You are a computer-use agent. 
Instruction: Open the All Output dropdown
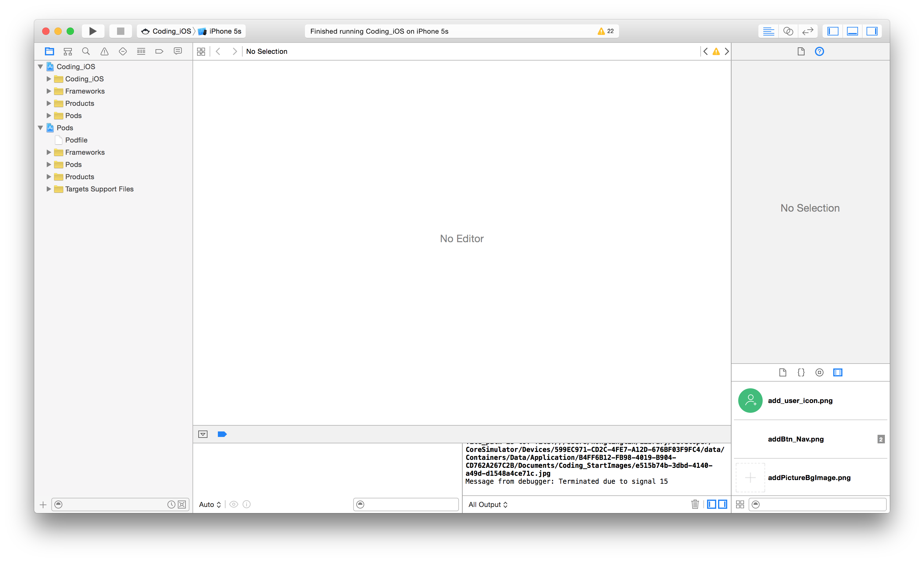pos(487,505)
